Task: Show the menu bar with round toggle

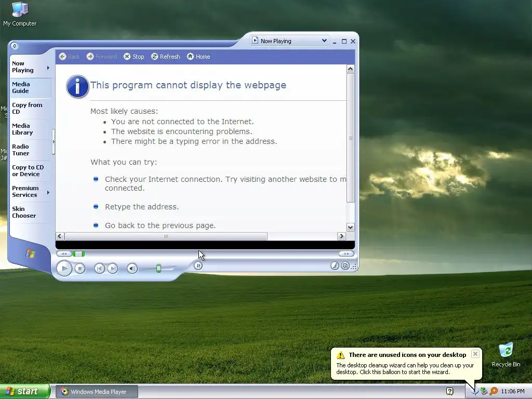Action: pyautogui.click(x=14, y=46)
